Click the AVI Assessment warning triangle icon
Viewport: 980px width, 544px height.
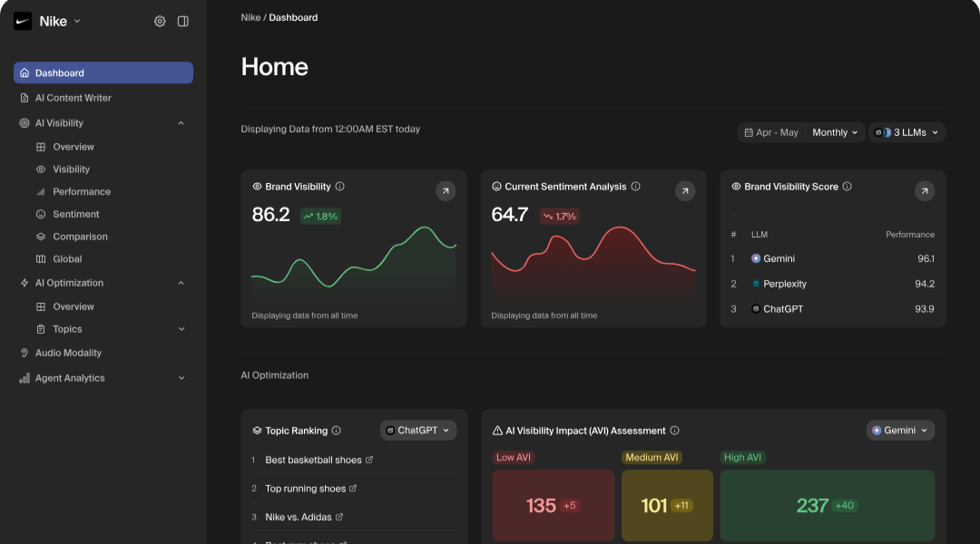click(497, 431)
